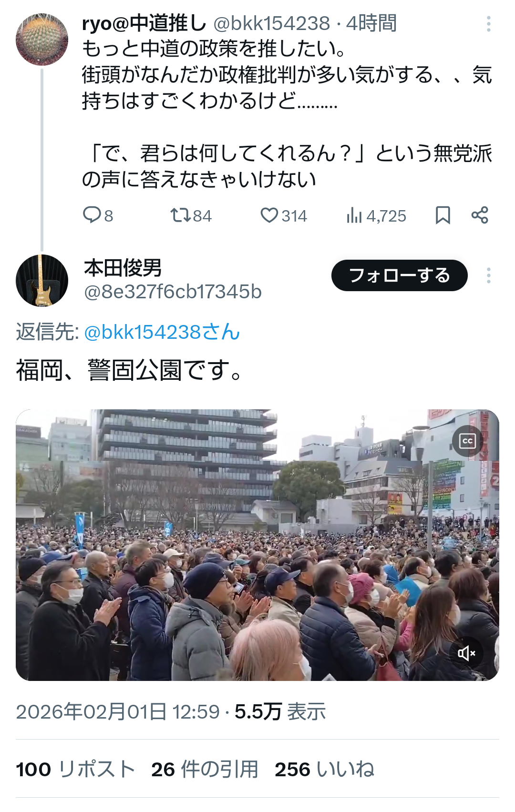515x812 pixels.
Task: Unmute the video sound
Action: pyautogui.click(x=466, y=652)
